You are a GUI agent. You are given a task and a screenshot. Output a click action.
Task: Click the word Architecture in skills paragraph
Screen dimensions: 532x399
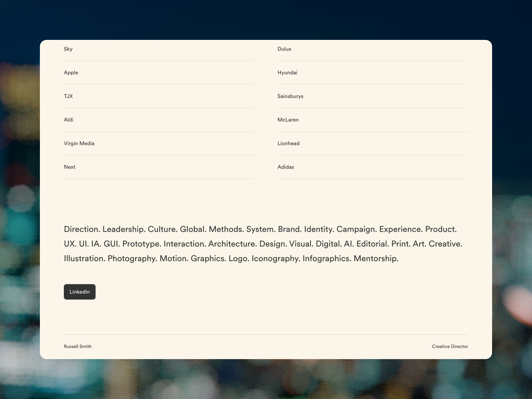coord(232,244)
